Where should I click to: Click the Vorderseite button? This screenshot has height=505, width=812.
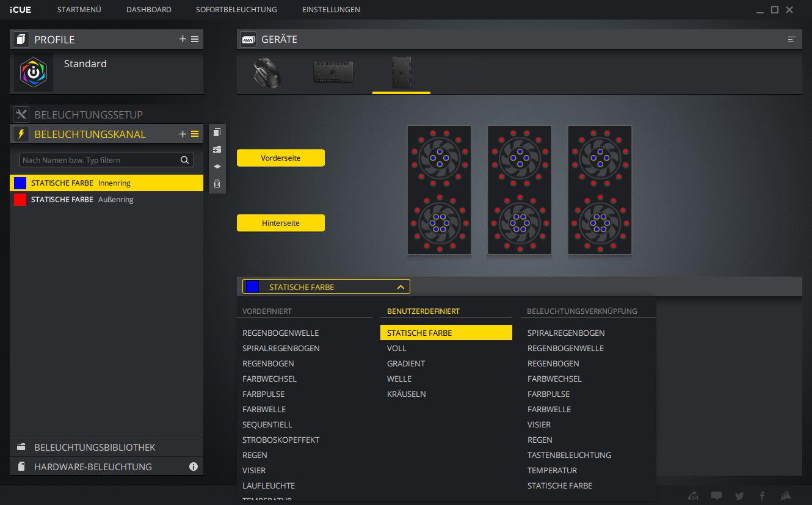(x=280, y=158)
